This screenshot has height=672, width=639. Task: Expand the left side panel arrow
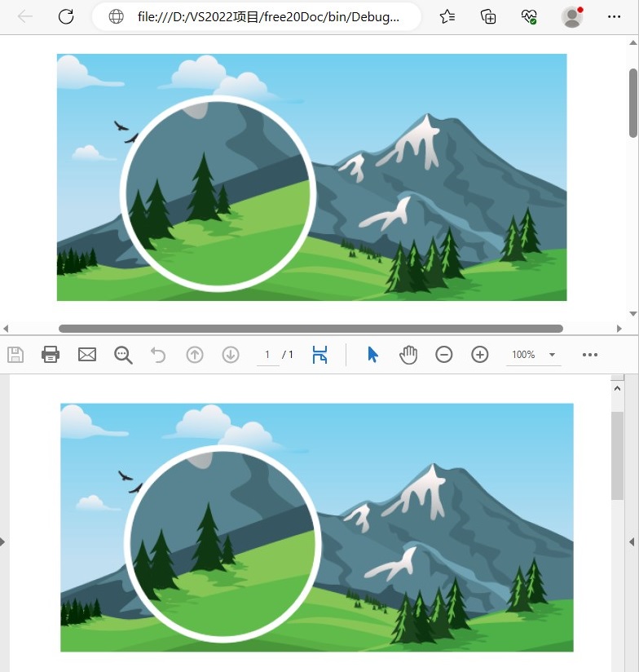[x=2, y=542]
